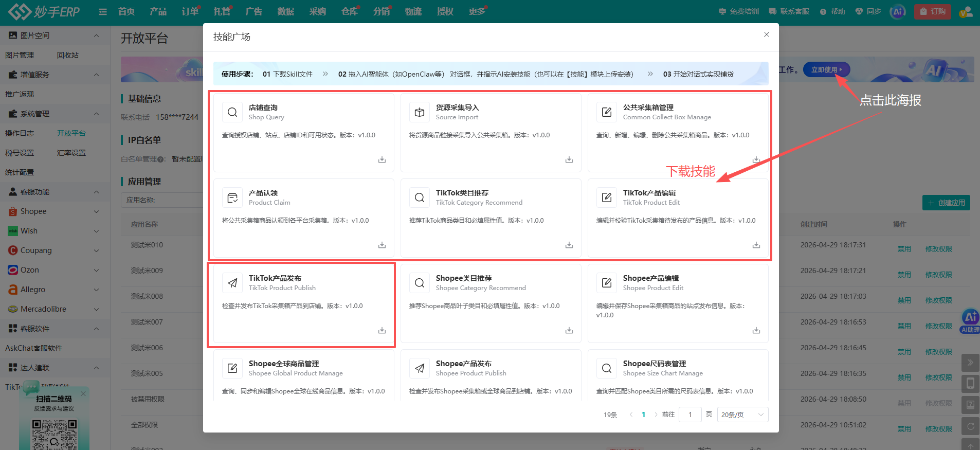
Task: Download the 货源采集导入 skill
Action: coord(569,160)
